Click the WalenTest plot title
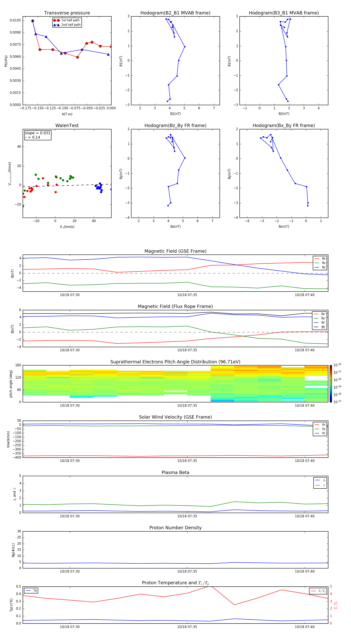Screen dimensions: 351x644 [x=67, y=125]
